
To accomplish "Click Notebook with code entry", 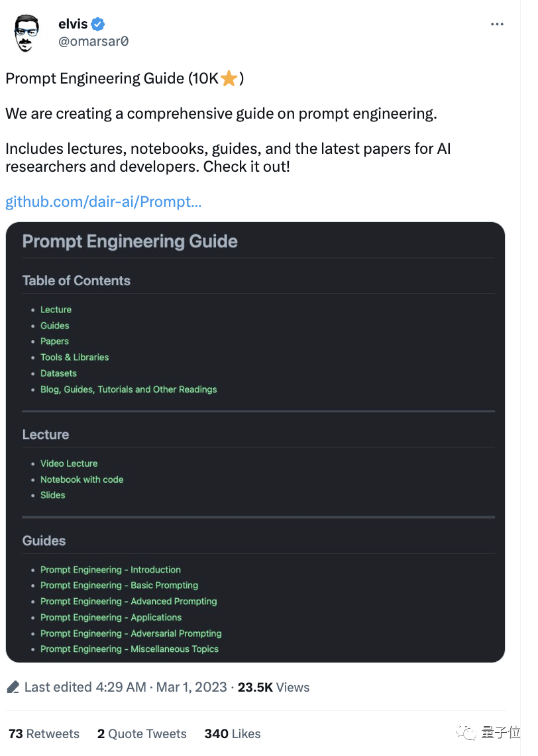I will click(x=82, y=479).
